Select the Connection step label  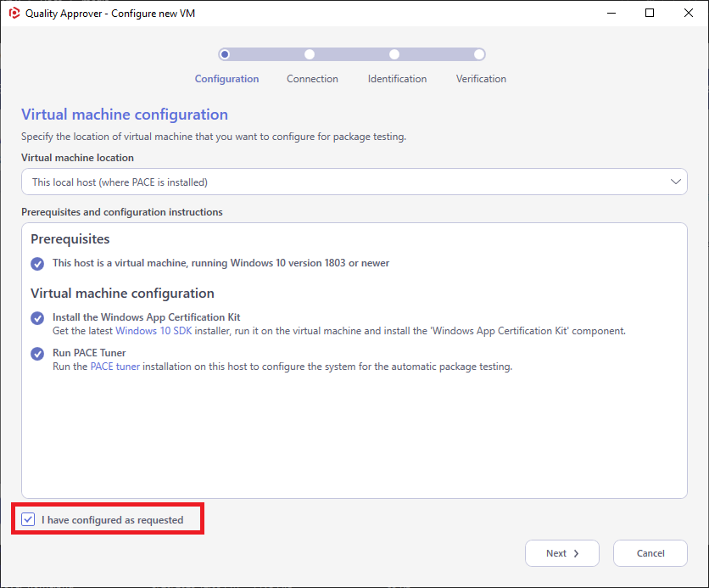pos(312,79)
